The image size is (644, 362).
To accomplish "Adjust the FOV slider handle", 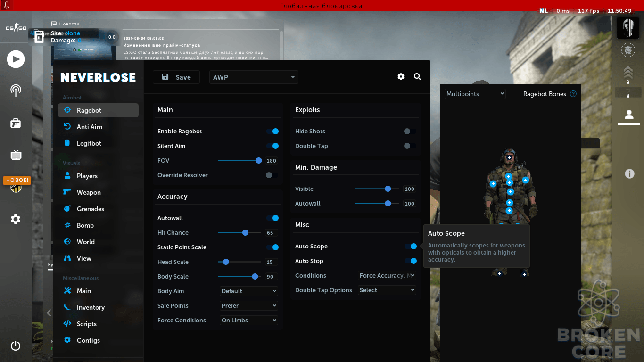I will tap(259, 161).
